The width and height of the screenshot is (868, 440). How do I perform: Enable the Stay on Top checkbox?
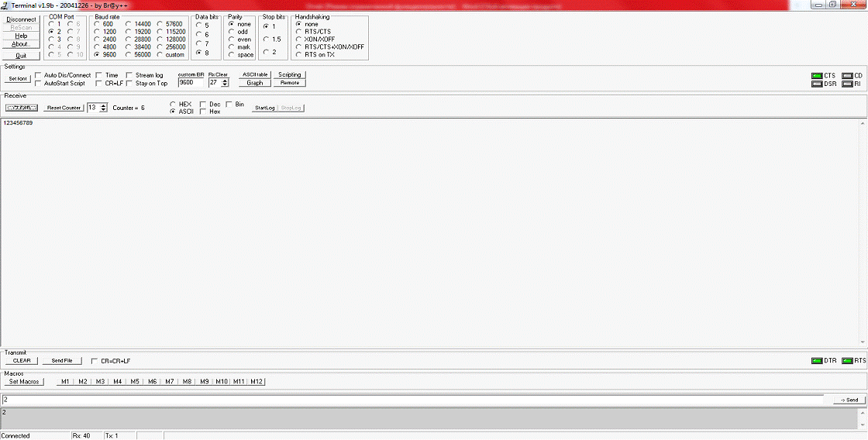129,83
